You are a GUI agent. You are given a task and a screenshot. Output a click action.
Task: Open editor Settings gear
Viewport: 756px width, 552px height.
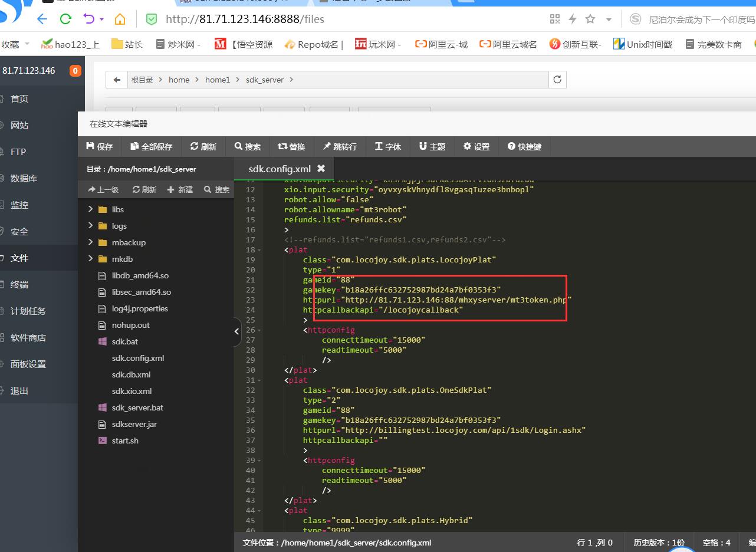tap(476, 146)
